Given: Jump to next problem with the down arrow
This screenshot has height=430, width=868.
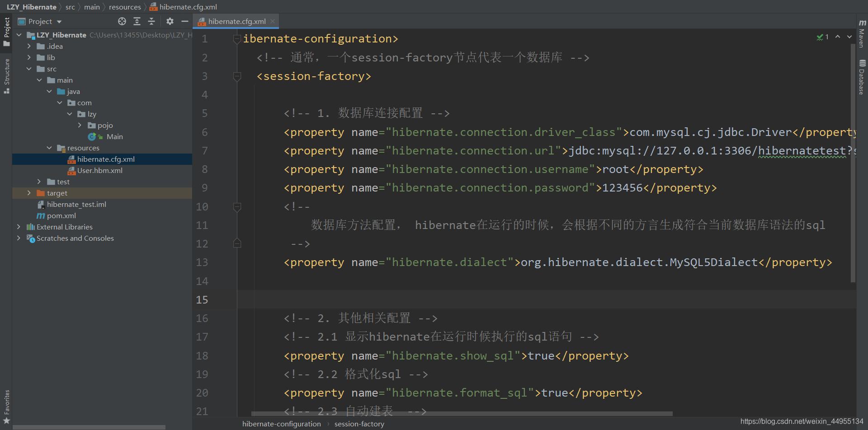Looking at the screenshot, I should coord(849,37).
